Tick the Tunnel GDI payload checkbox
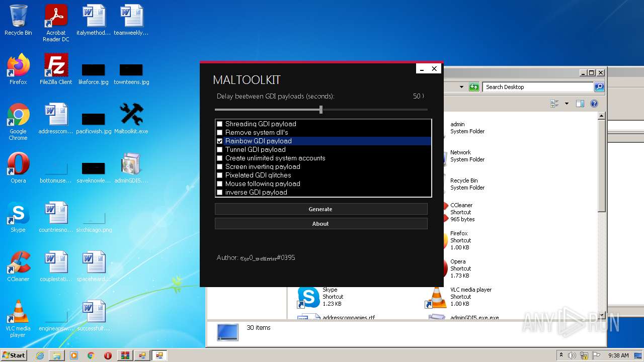The width and height of the screenshot is (644, 362). point(219,149)
